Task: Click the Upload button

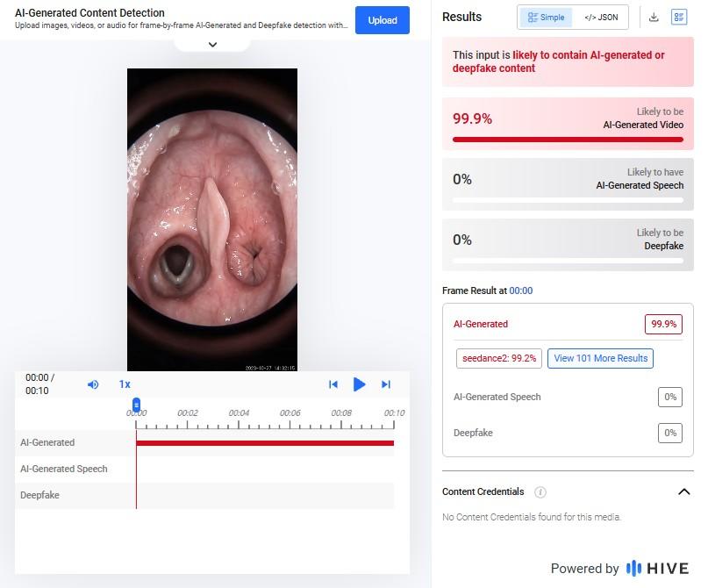Action: (x=383, y=20)
